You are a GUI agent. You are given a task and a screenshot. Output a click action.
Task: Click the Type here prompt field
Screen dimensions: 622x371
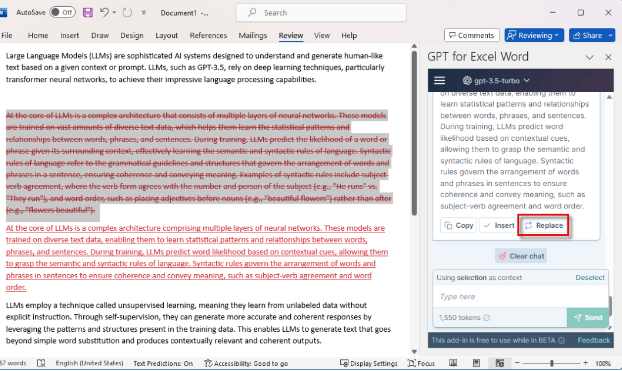pos(520,296)
